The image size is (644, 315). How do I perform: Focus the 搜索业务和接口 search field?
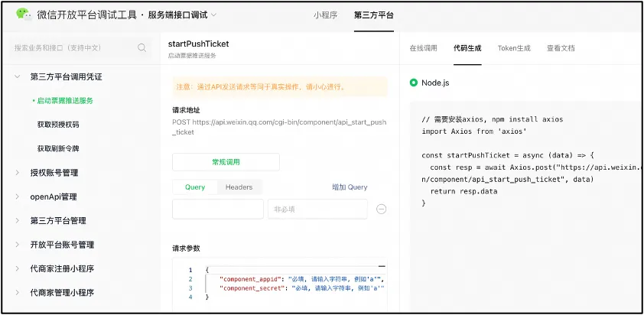point(80,47)
